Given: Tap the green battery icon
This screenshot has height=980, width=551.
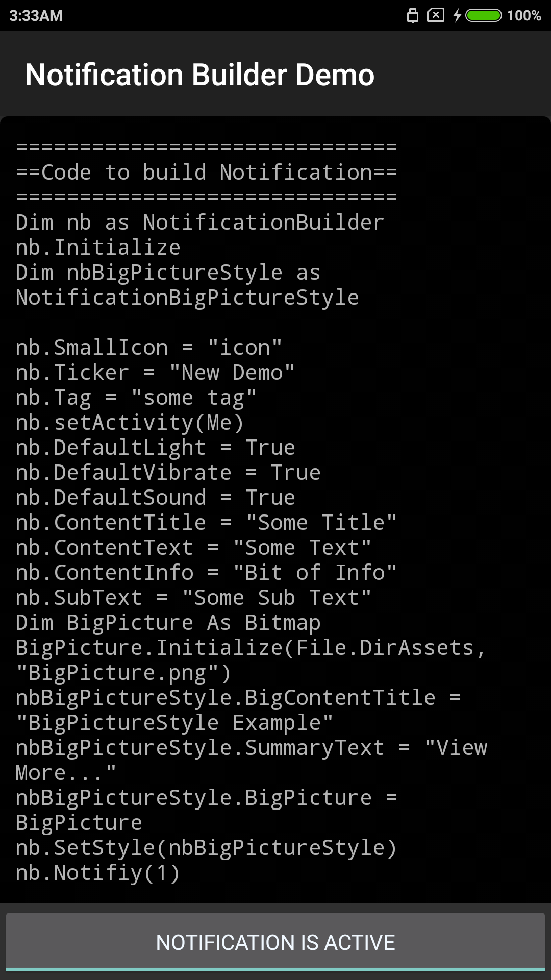Looking at the screenshot, I should coord(484,16).
